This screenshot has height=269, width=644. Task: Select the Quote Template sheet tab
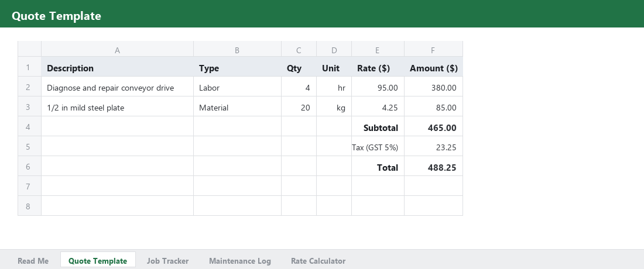(98, 261)
